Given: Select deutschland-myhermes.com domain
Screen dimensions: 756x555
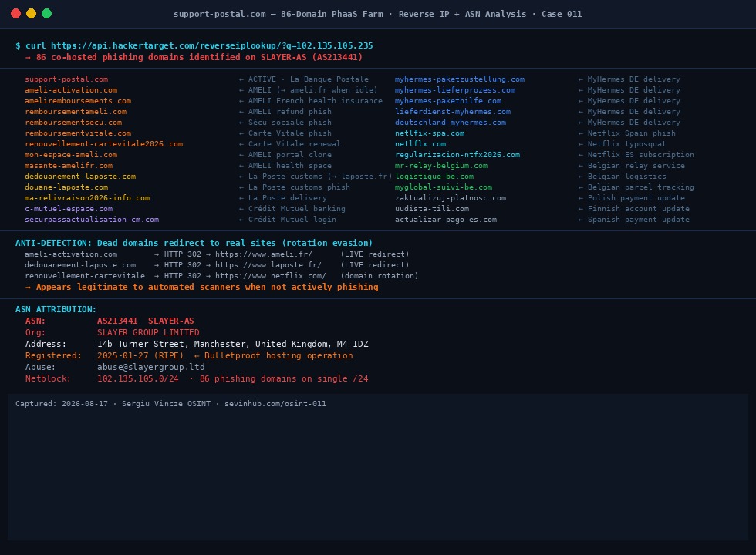Looking at the screenshot, I should tap(451, 123).
